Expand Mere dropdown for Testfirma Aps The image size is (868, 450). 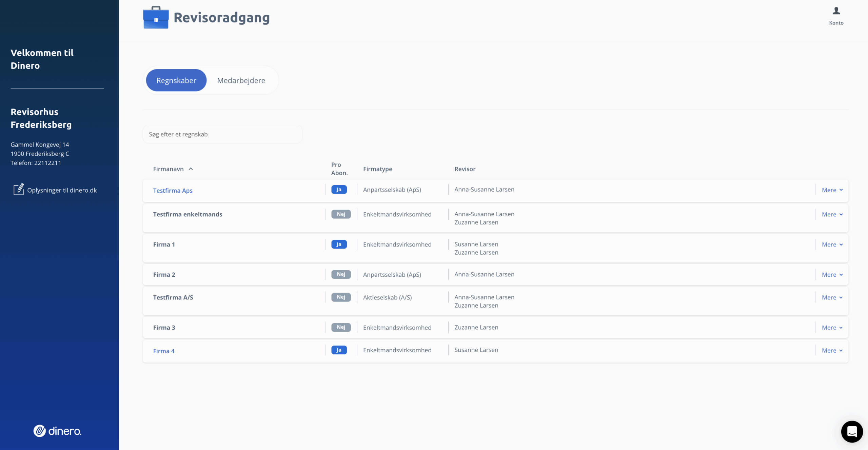(x=832, y=190)
